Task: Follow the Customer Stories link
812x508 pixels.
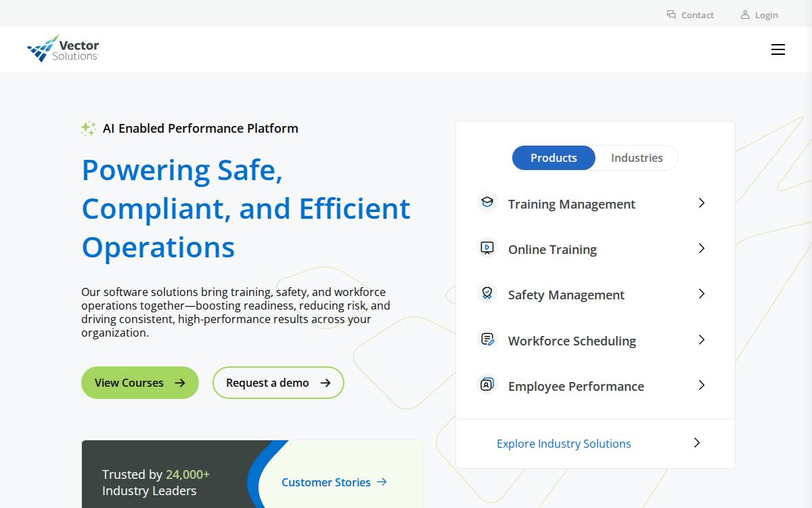Action: (334, 482)
